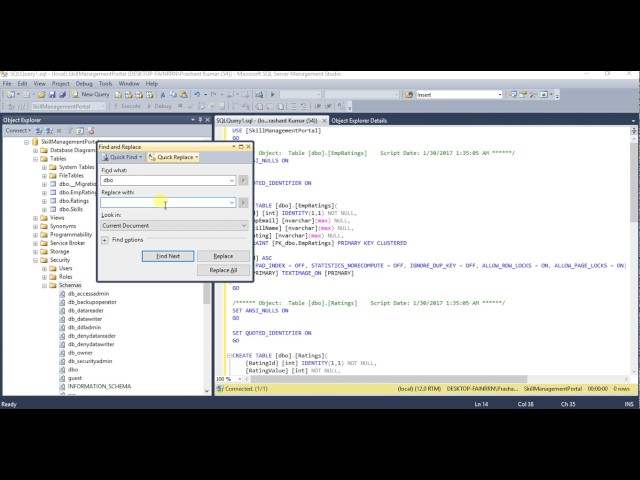Image resolution: width=640 pixels, height=480 pixels.
Task: Open the View menu
Action: 40,84
